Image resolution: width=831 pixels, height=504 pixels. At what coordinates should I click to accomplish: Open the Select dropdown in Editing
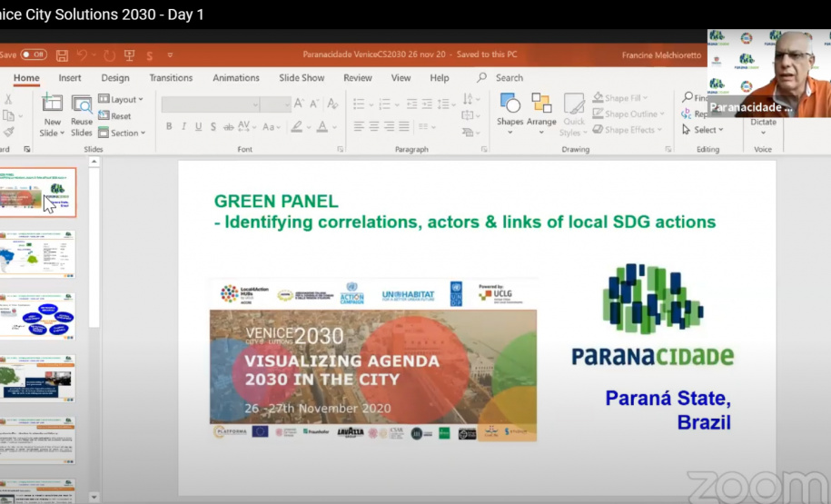[x=702, y=130]
